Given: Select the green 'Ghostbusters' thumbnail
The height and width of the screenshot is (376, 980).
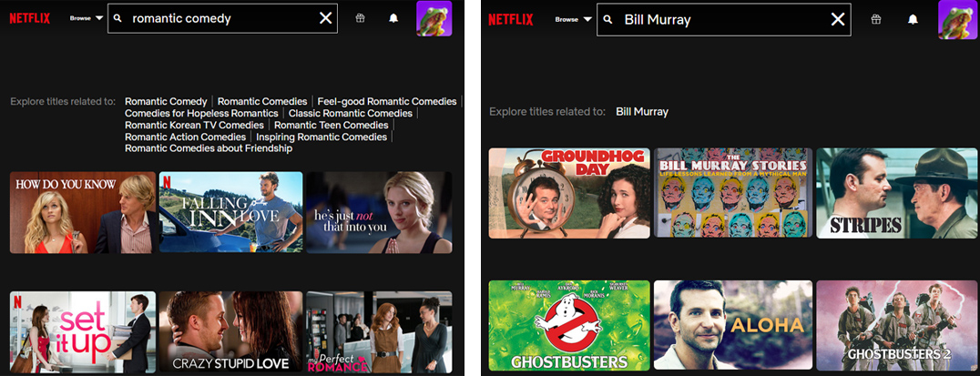Looking at the screenshot, I should tap(569, 325).
